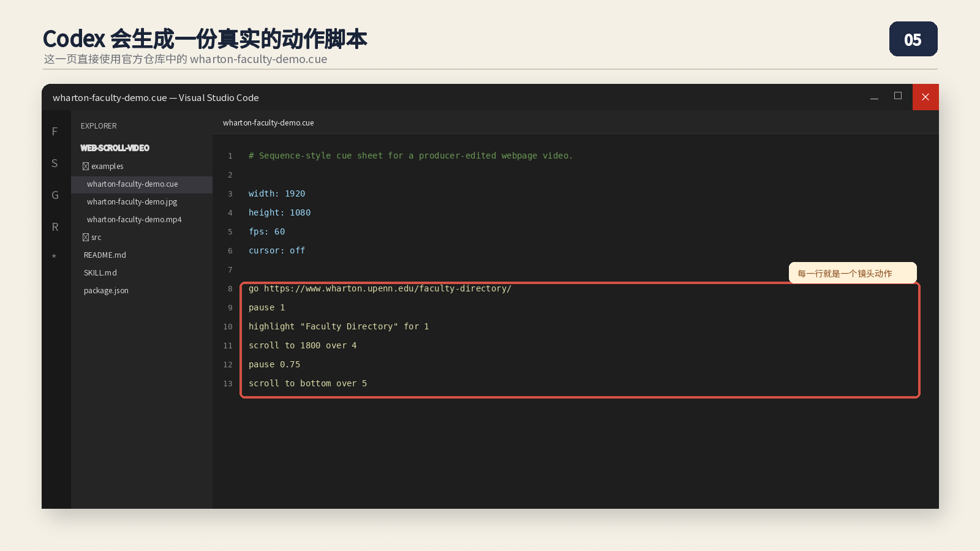The image size is (980, 551).
Task: Click line number 13 in the gutter
Action: [x=228, y=384]
